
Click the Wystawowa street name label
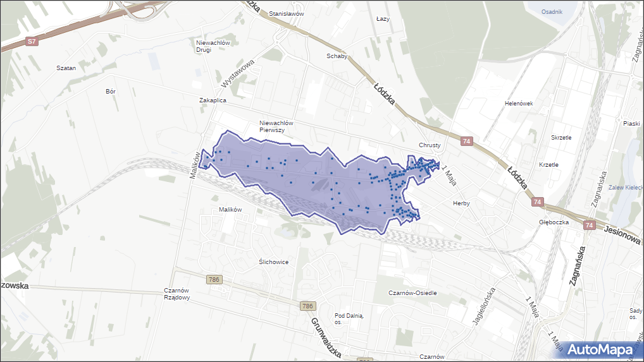[238, 74]
